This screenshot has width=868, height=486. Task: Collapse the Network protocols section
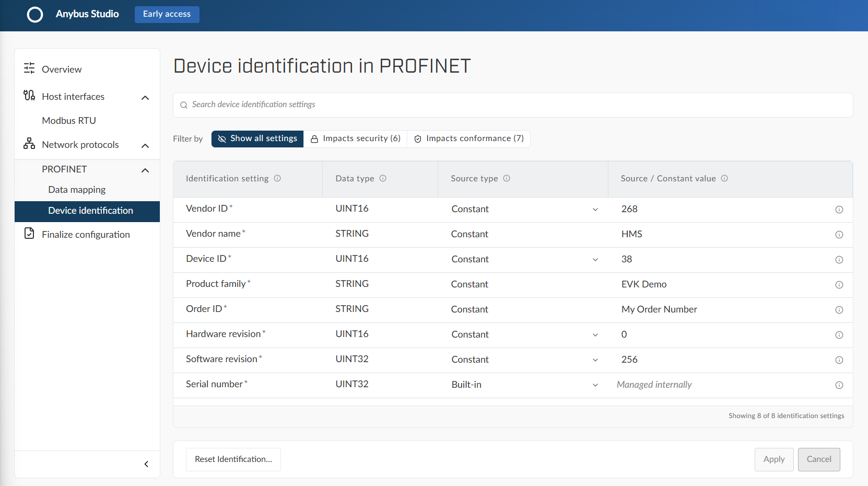click(145, 146)
